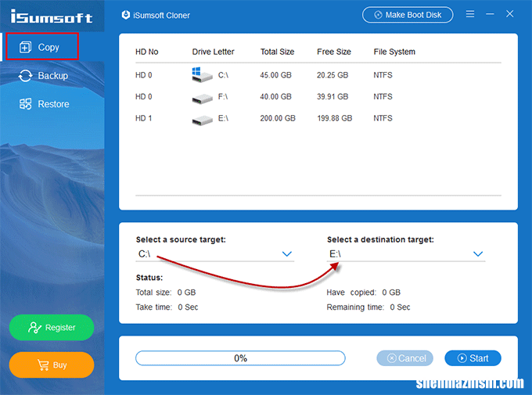The width and height of the screenshot is (532, 395).
Task: Close the iSumsoft Cloner window
Action: tap(509, 13)
